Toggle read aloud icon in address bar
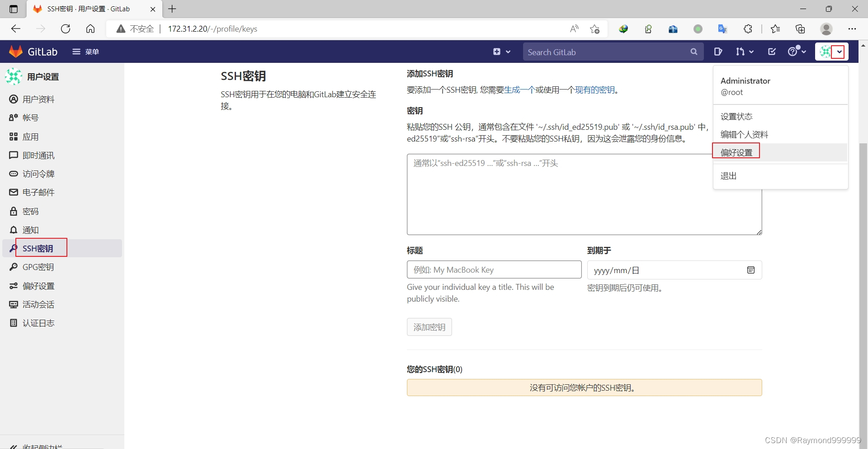This screenshot has height=449, width=868. (x=574, y=29)
